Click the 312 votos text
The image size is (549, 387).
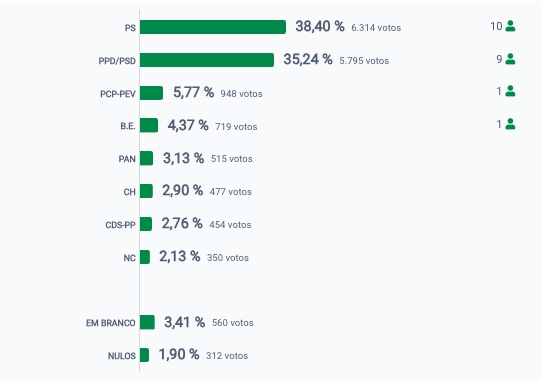click(227, 356)
